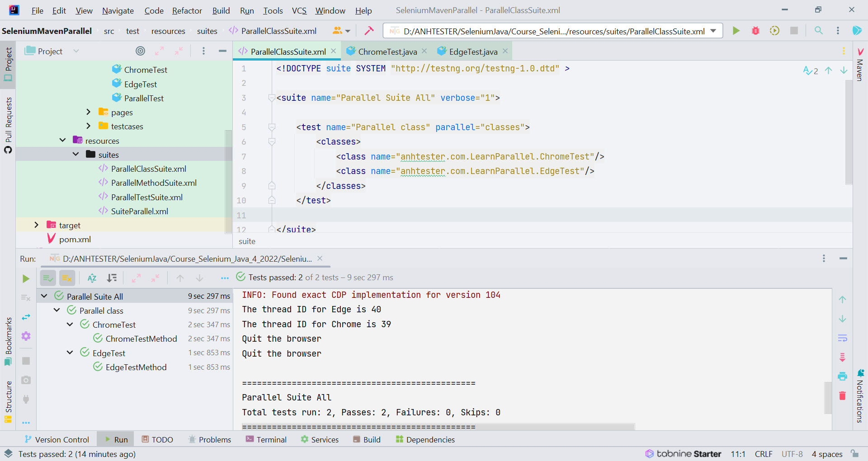This screenshot has width=868, height=461.
Task: Open test runner settings gear
Action: click(x=26, y=336)
